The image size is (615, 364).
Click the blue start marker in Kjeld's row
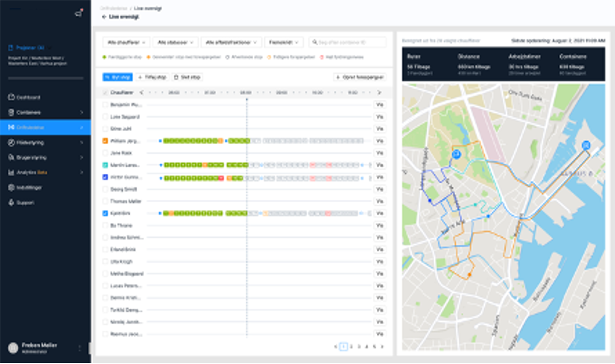click(160, 213)
